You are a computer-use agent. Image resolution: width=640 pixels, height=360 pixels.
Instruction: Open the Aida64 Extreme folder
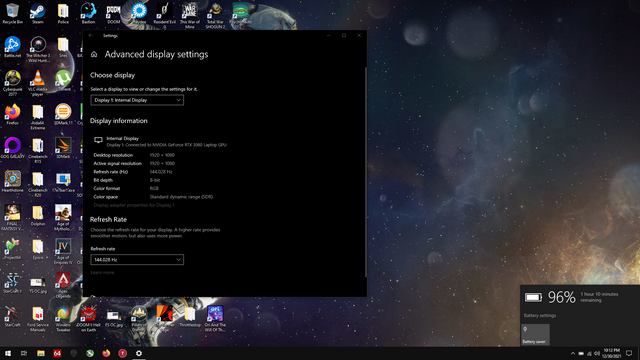click(38, 117)
